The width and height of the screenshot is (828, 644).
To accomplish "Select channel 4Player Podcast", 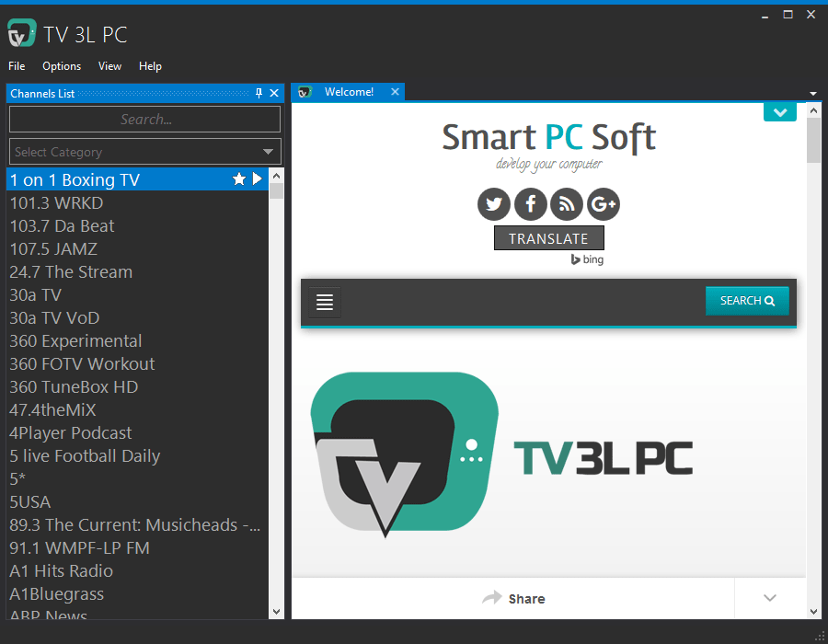I will point(137,432).
